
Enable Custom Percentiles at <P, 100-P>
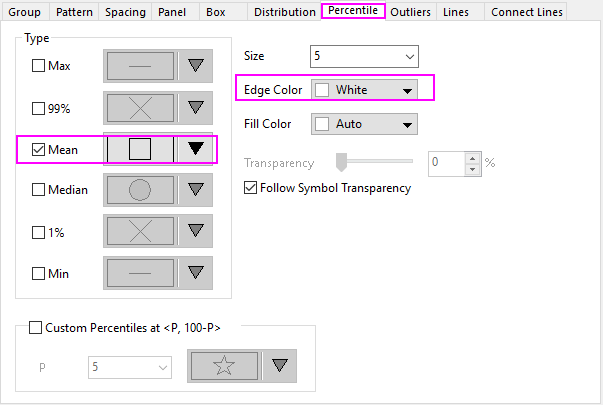click(x=37, y=328)
